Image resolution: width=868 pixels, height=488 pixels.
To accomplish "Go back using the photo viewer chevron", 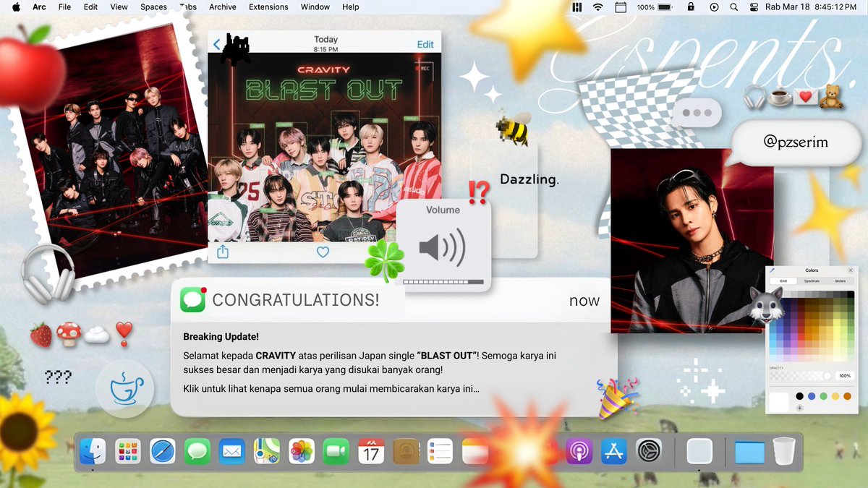I will (217, 45).
